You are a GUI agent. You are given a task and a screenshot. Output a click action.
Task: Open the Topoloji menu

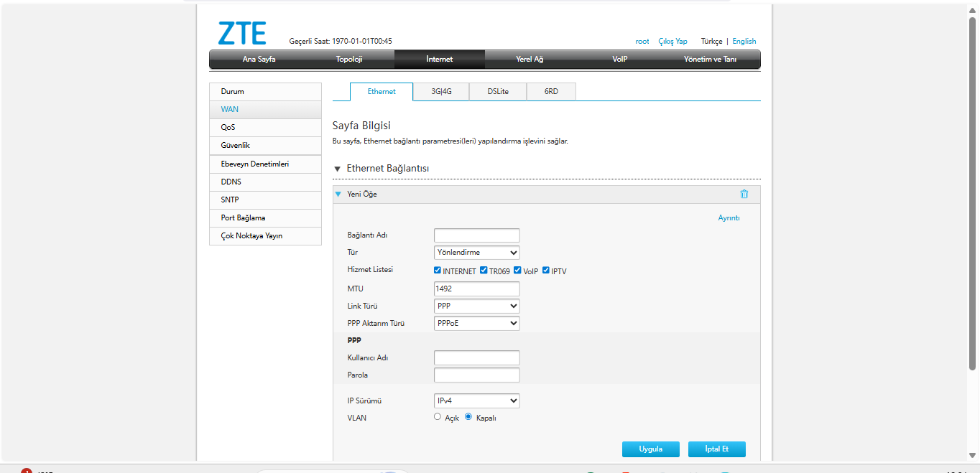tap(349, 59)
